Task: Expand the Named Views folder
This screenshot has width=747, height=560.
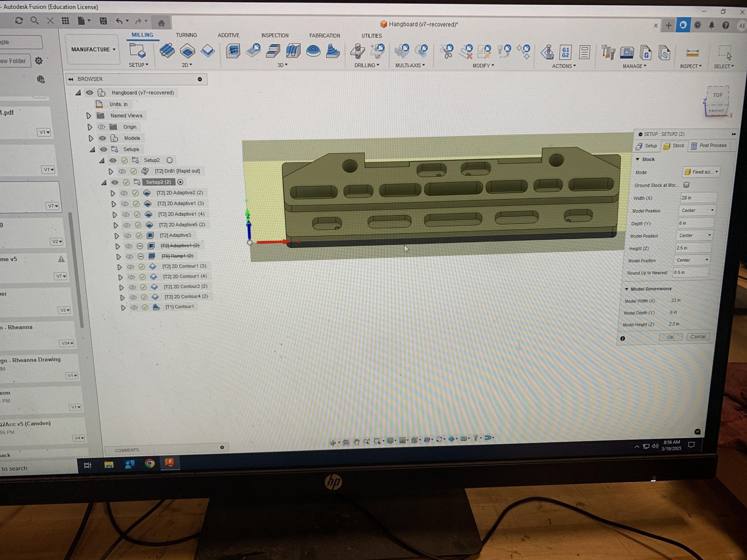Action: (x=88, y=116)
